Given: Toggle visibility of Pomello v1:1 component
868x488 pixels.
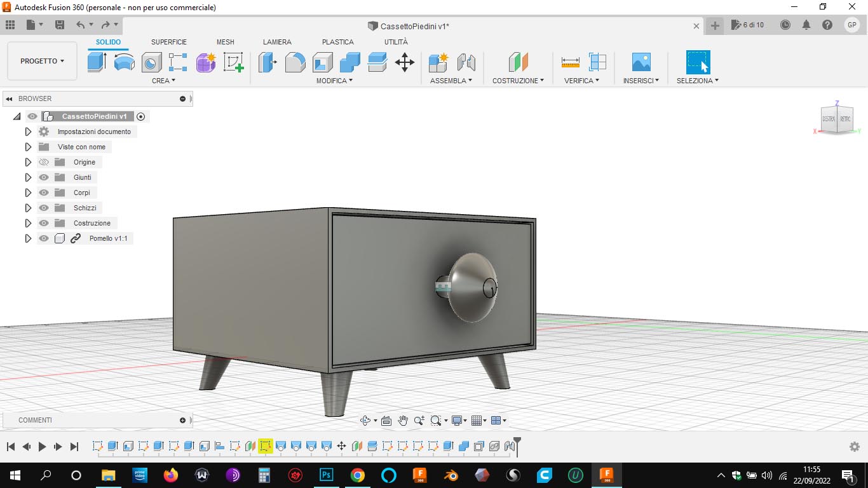Looking at the screenshot, I should (44, 238).
